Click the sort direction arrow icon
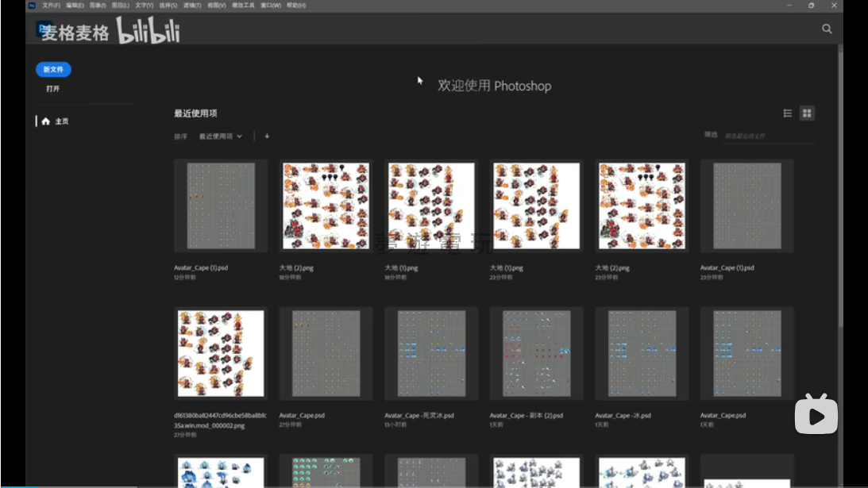Image resolution: width=868 pixels, height=488 pixels. point(267,136)
